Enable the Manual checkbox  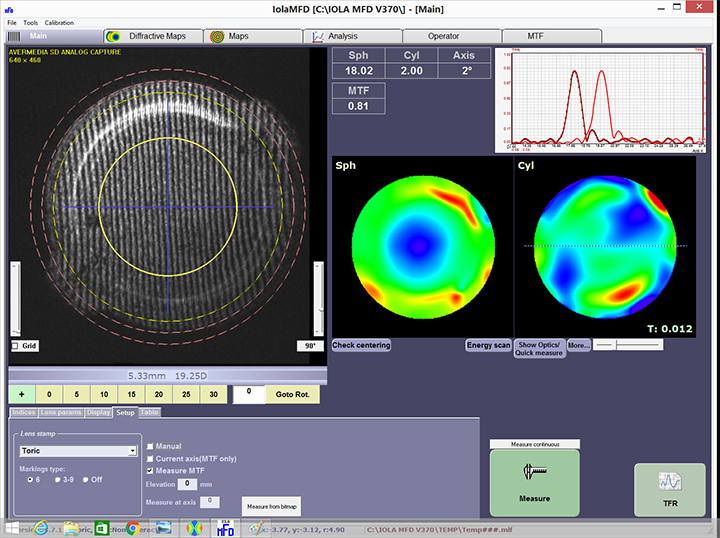(150, 446)
